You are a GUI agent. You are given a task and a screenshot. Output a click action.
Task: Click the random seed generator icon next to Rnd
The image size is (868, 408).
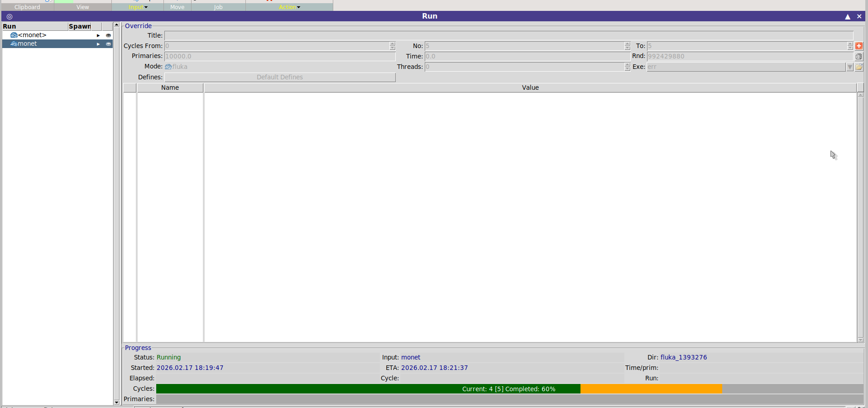tap(859, 57)
